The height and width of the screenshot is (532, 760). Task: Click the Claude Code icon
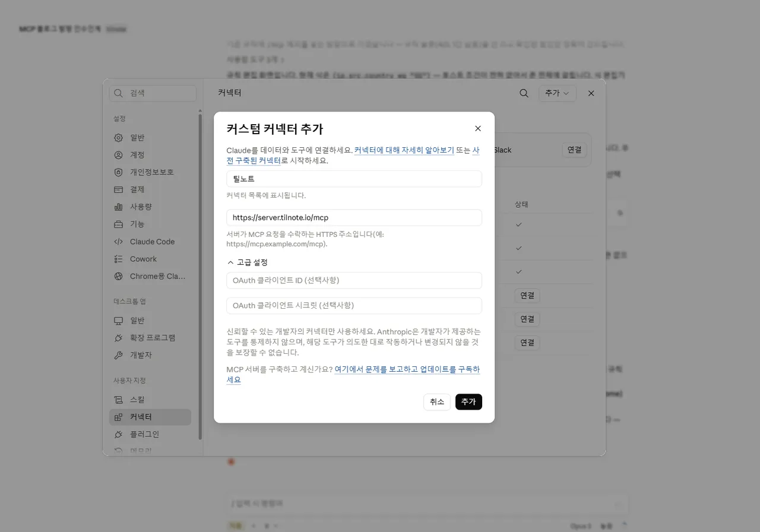(118, 242)
